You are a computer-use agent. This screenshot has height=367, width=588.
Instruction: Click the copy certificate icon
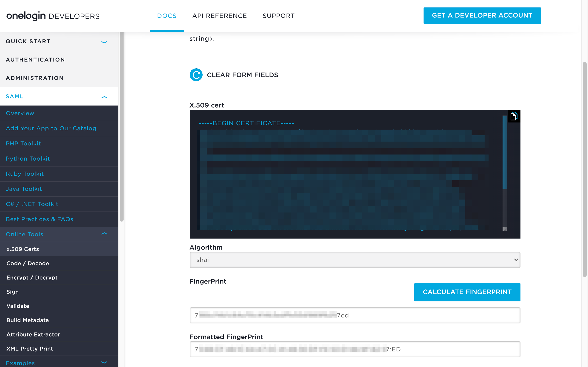coord(513,116)
